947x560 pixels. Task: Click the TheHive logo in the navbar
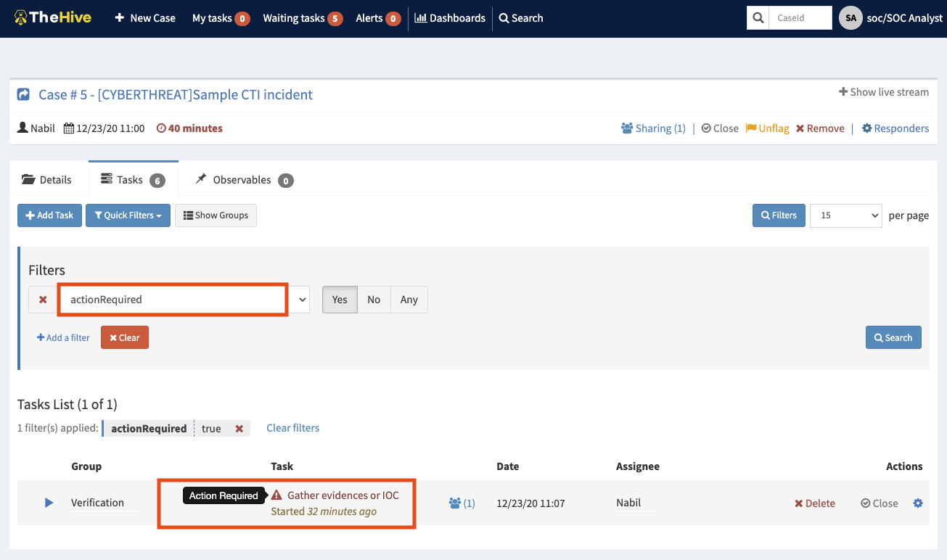point(52,17)
